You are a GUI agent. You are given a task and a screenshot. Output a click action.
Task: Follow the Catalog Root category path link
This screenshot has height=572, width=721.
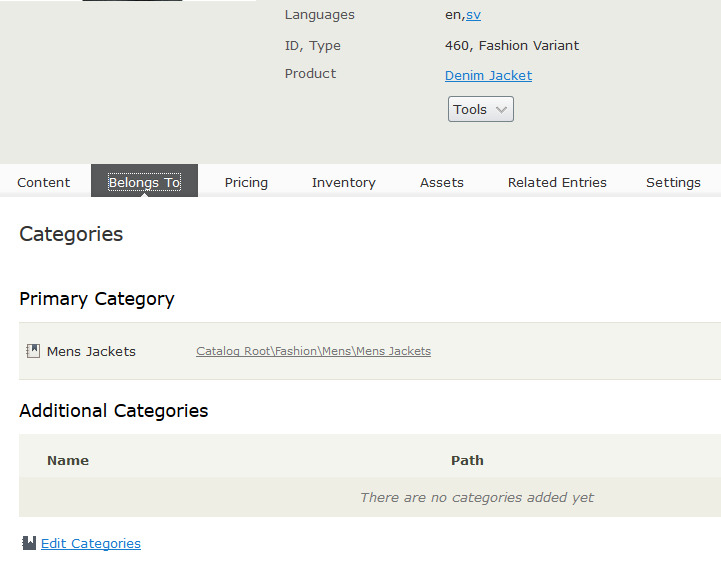[313, 351]
